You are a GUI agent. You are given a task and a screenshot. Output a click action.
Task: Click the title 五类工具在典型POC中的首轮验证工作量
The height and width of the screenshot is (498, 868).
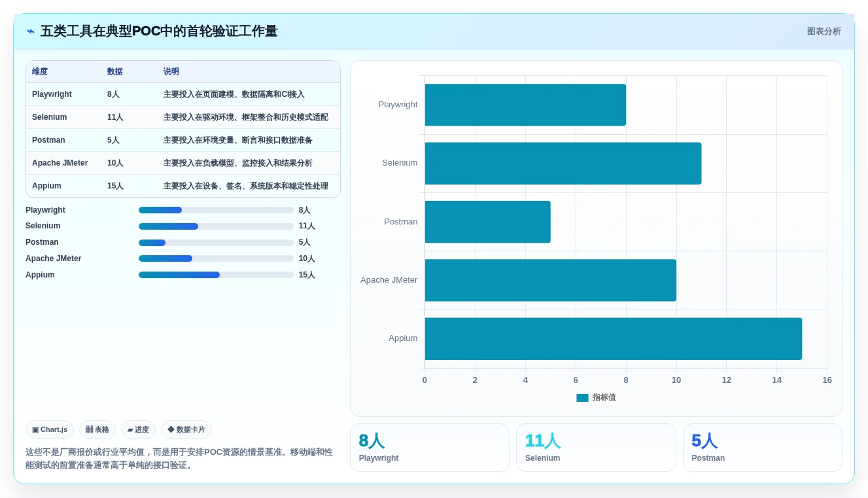[159, 31]
